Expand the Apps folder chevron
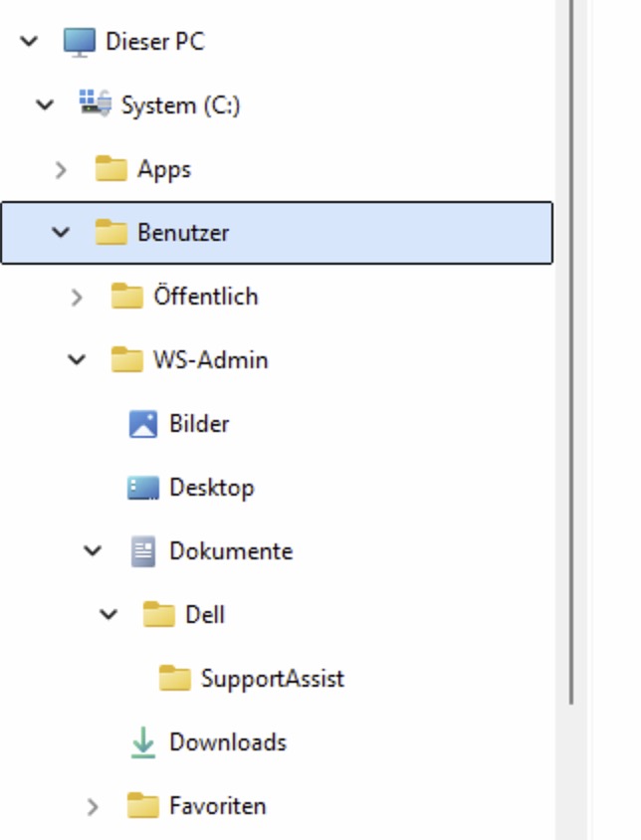 coord(62,169)
